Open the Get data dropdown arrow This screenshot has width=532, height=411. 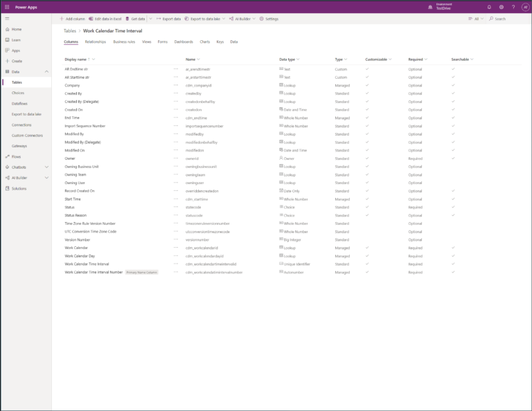pos(150,19)
